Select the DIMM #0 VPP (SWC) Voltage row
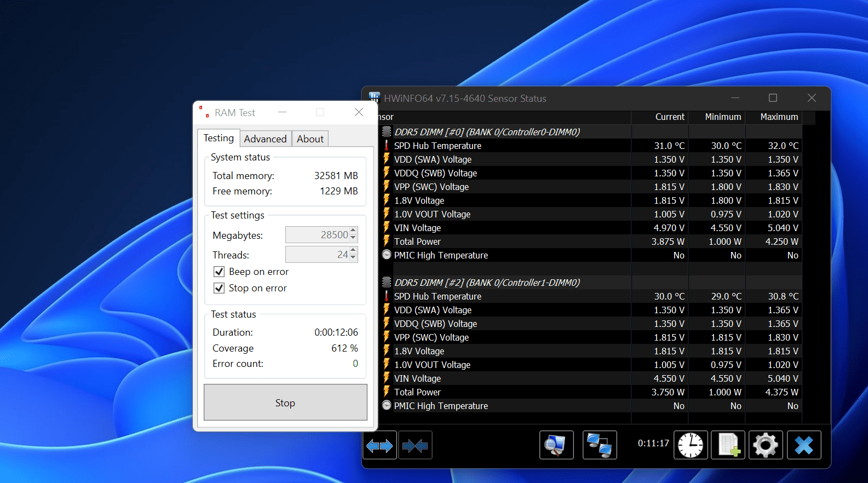 tap(590, 187)
